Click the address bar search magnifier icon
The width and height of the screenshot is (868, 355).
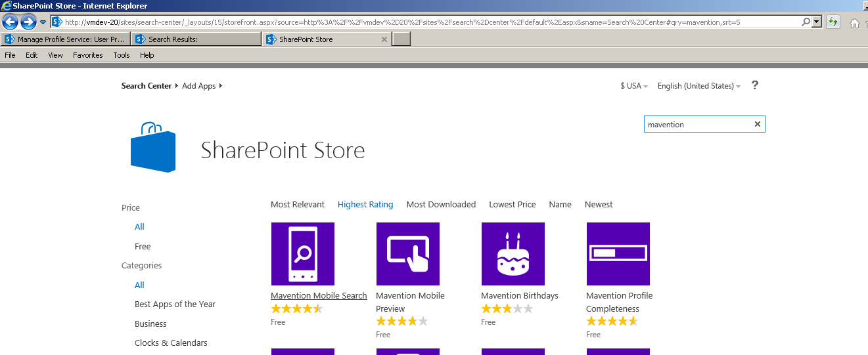[x=806, y=22]
